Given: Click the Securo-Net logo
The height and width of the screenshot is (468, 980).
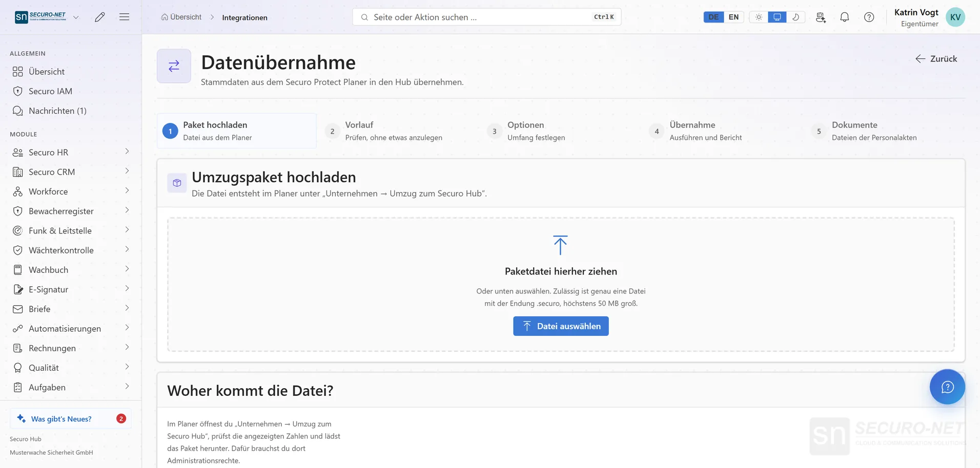Looking at the screenshot, I should (x=40, y=17).
